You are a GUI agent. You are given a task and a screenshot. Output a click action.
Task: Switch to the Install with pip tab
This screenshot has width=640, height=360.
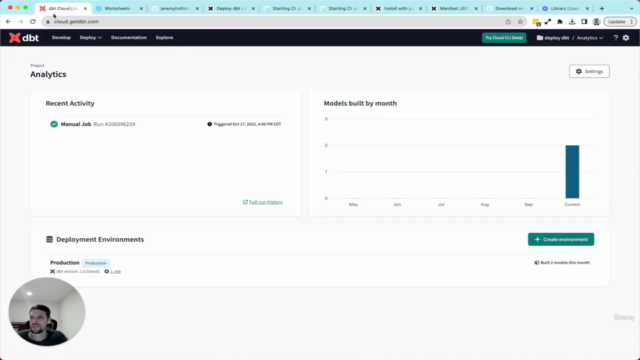(x=398, y=8)
